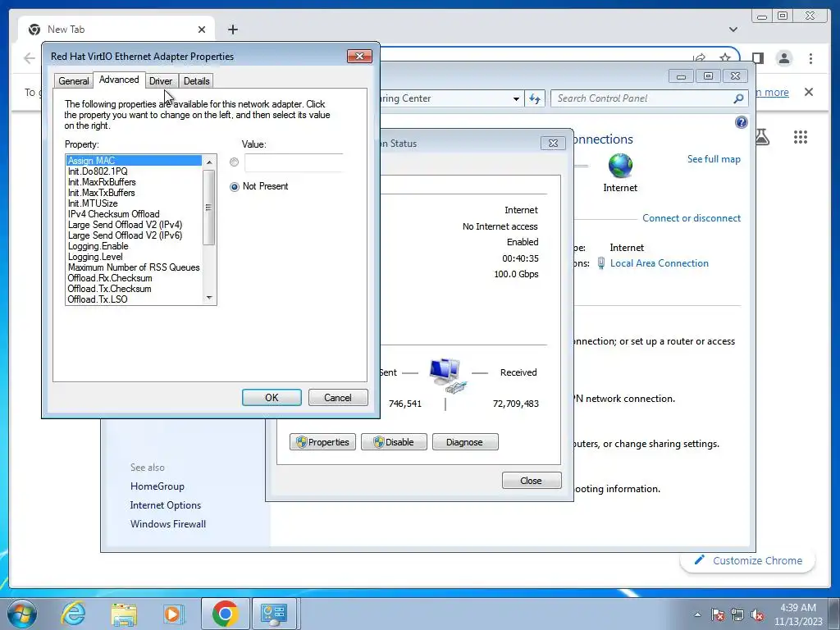Open Chrome tab search dropdown
The image size is (840, 630).
coord(733,30)
